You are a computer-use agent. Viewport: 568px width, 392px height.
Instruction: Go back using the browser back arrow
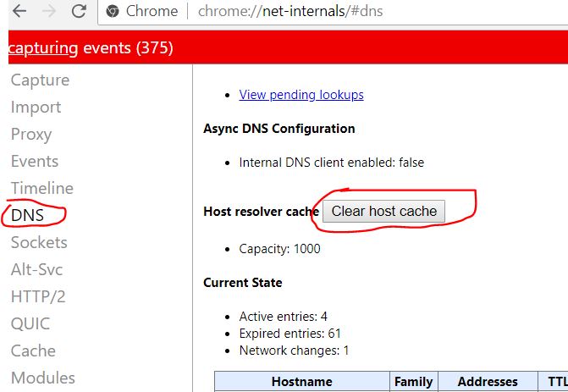[19, 11]
